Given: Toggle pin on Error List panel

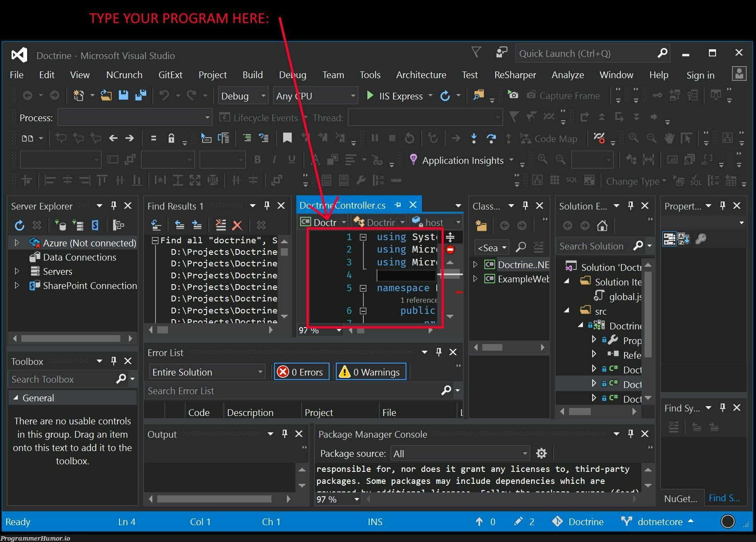Looking at the screenshot, I should [x=439, y=352].
